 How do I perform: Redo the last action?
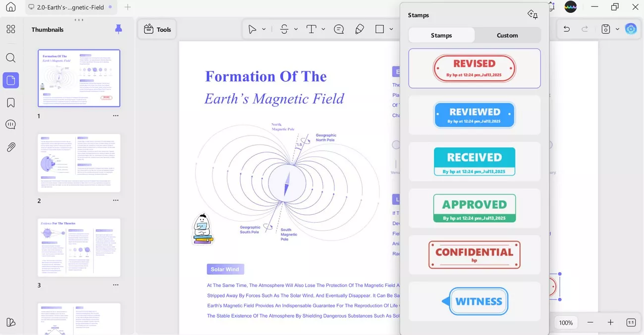pyautogui.click(x=585, y=29)
